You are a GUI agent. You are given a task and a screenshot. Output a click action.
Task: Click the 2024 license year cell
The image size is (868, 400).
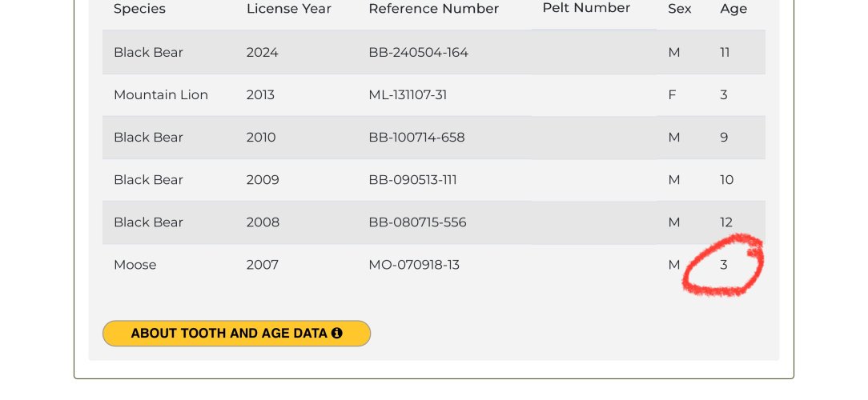pyautogui.click(x=260, y=52)
